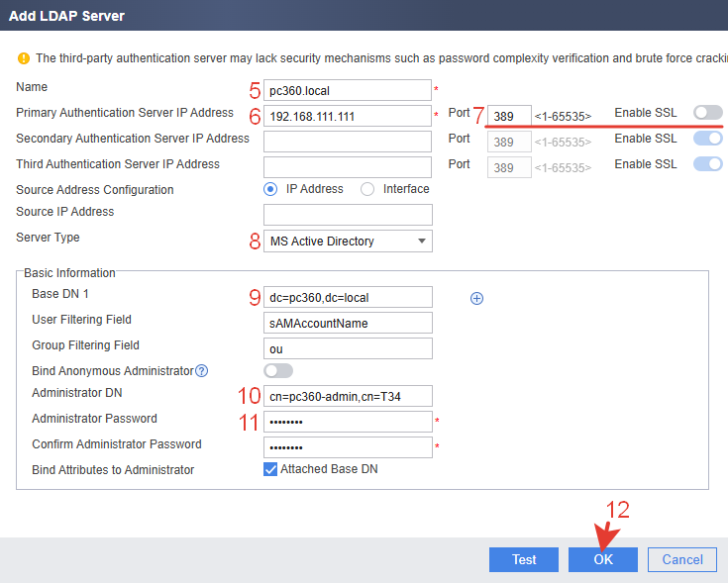Viewport: 728px width, 583px height.
Task: Focus the Name field containing pc360.local
Action: 348,90
